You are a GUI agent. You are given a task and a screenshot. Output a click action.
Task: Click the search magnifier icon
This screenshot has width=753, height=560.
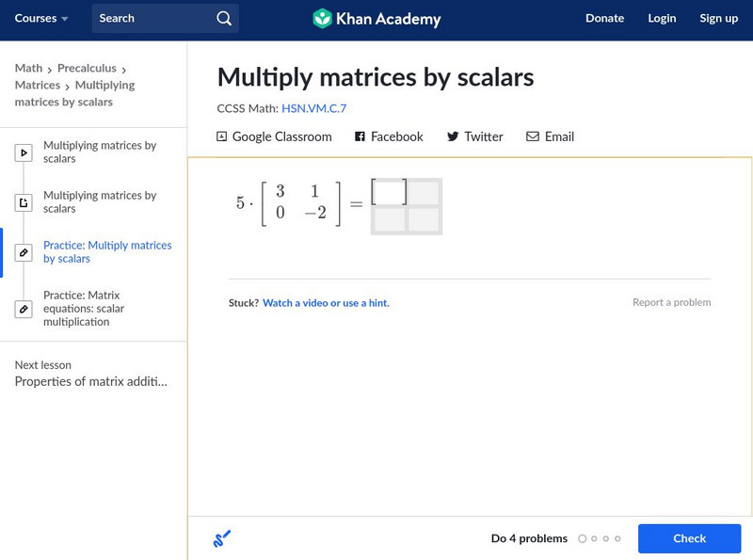click(223, 19)
